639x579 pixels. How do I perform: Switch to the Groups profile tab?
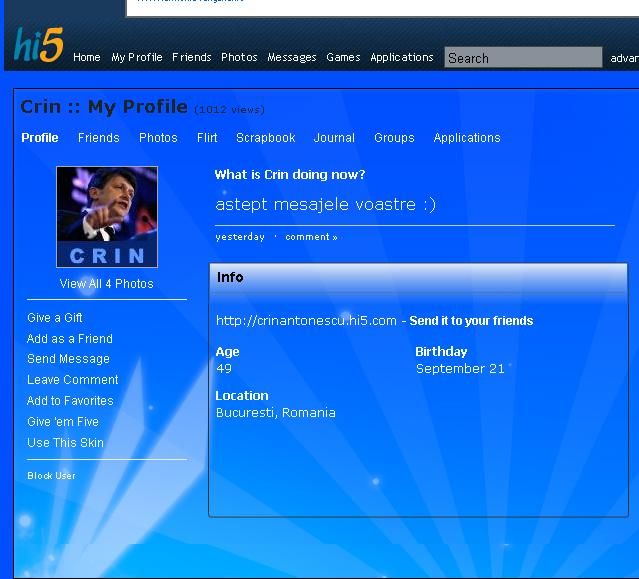(x=394, y=138)
